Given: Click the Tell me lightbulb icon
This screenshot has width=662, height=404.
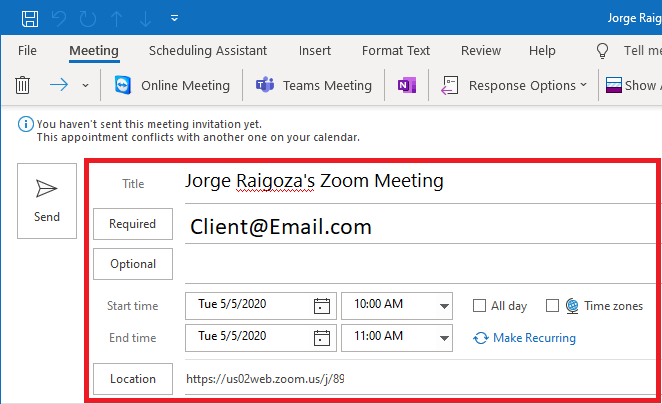Looking at the screenshot, I should point(602,51).
